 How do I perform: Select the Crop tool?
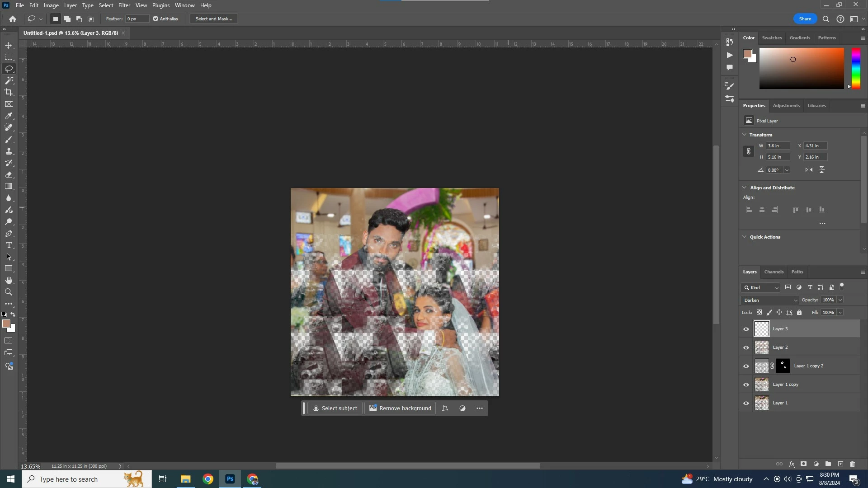tap(9, 92)
